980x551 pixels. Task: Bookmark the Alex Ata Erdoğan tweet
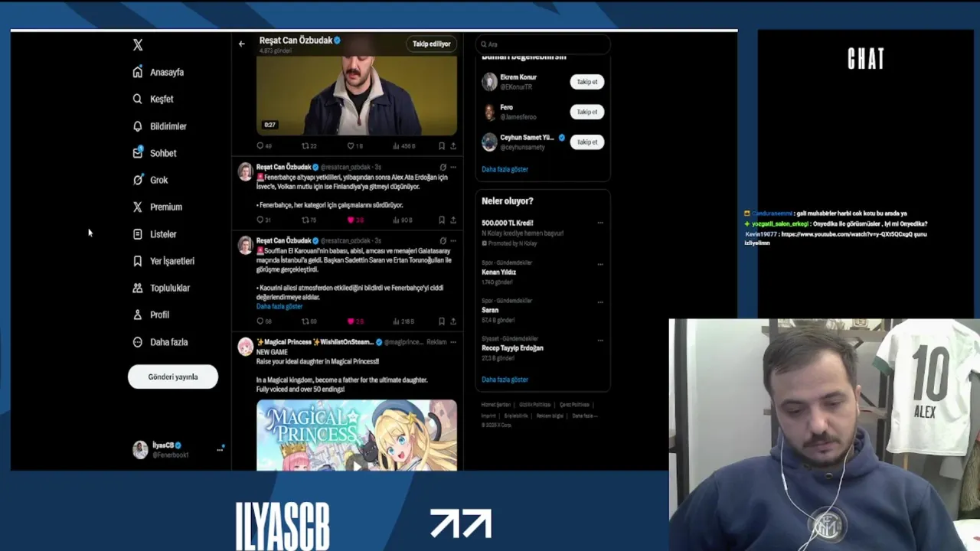pyautogui.click(x=442, y=220)
